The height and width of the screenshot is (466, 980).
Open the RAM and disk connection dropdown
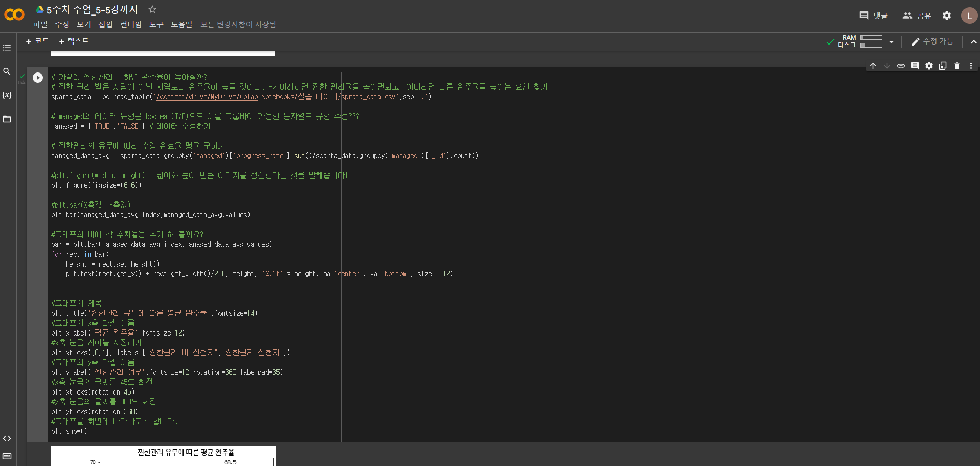[x=891, y=42]
